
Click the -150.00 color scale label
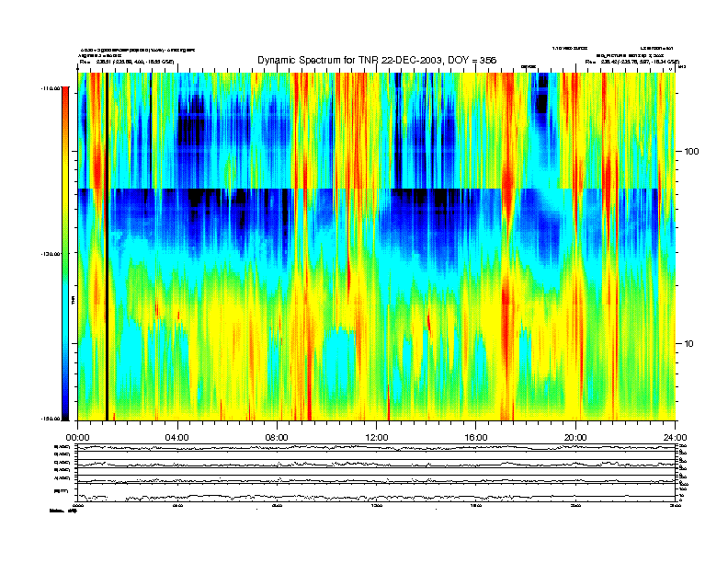[x=51, y=419]
